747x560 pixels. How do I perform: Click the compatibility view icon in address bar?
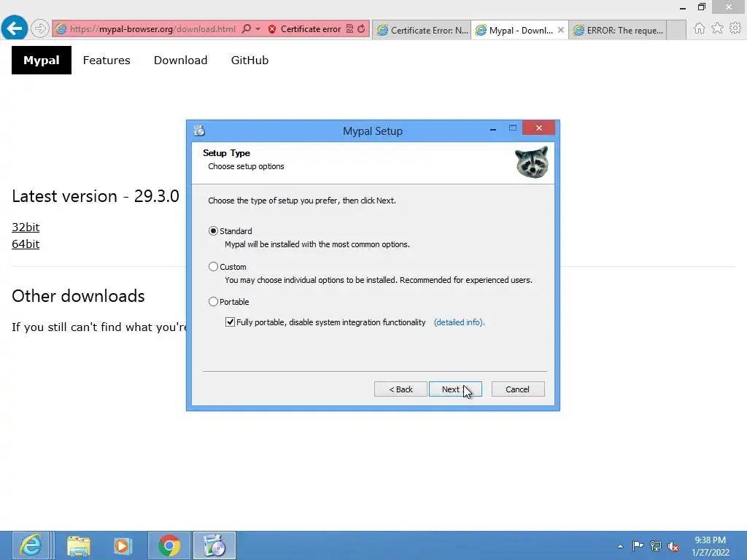click(349, 29)
